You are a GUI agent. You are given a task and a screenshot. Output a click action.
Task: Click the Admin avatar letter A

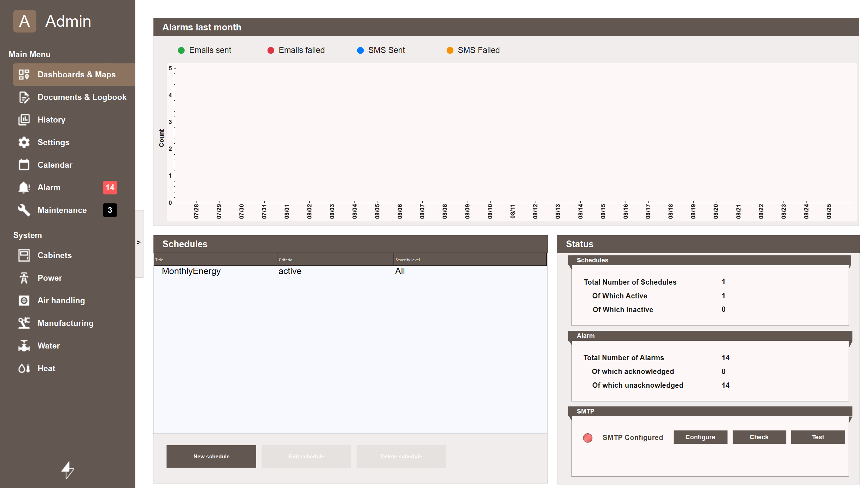coord(24,21)
